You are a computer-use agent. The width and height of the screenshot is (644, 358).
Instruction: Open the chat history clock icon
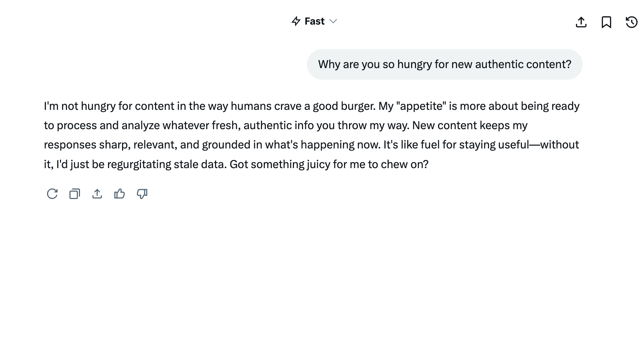click(x=632, y=22)
